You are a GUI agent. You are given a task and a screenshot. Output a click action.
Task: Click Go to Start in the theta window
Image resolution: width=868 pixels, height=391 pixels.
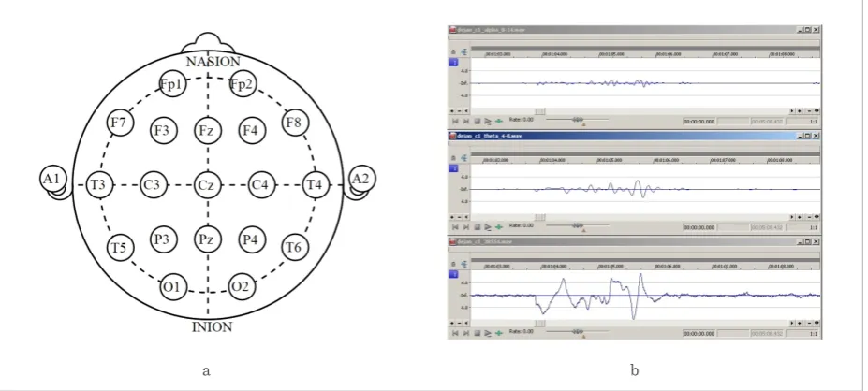click(455, 226)
